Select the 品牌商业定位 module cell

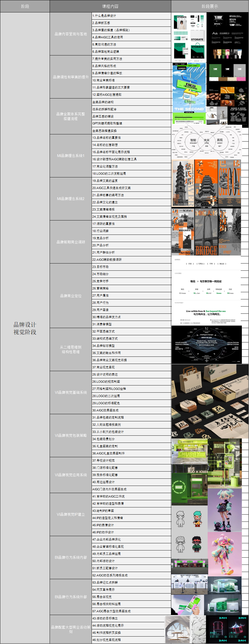click(x=71, y=296)
